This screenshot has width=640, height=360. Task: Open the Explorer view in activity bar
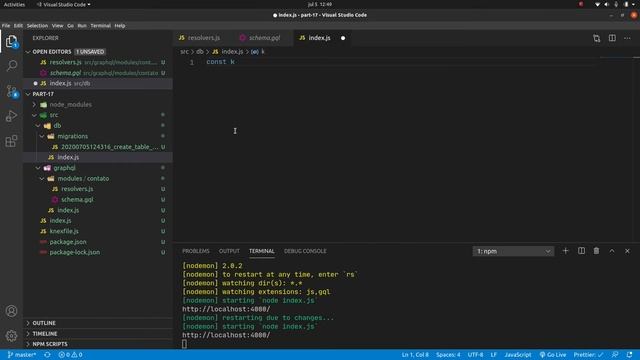point(11,41)
